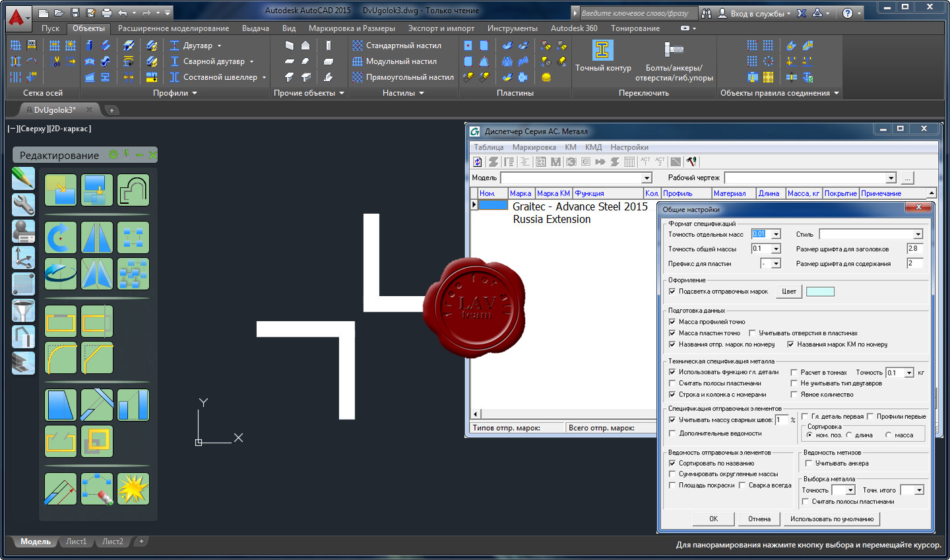Click the AutoCAD application logo button
Viewport: 950px width, 560px height.
click(17, 17)
